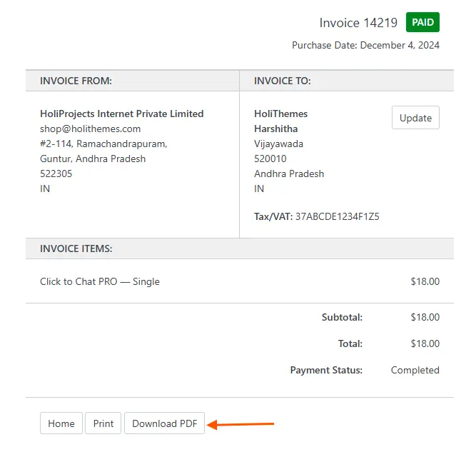The height and width of the screenshot is (462, 476).
Task: Click the purchase date December 4, 2024
Action: (400, 45)
